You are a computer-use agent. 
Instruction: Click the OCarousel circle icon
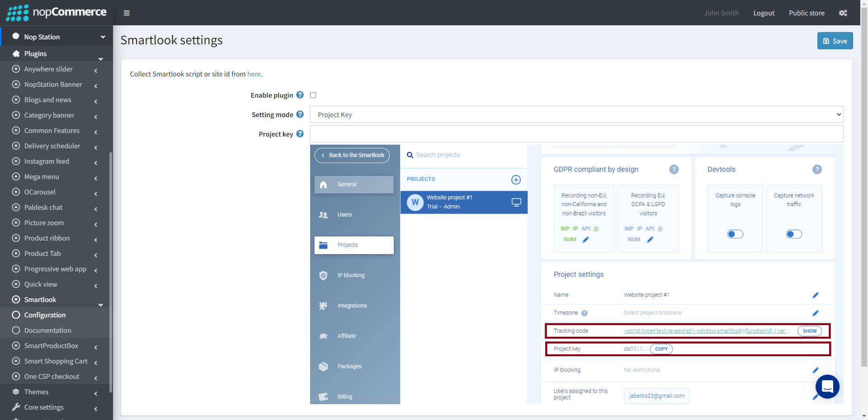point(16,192)
